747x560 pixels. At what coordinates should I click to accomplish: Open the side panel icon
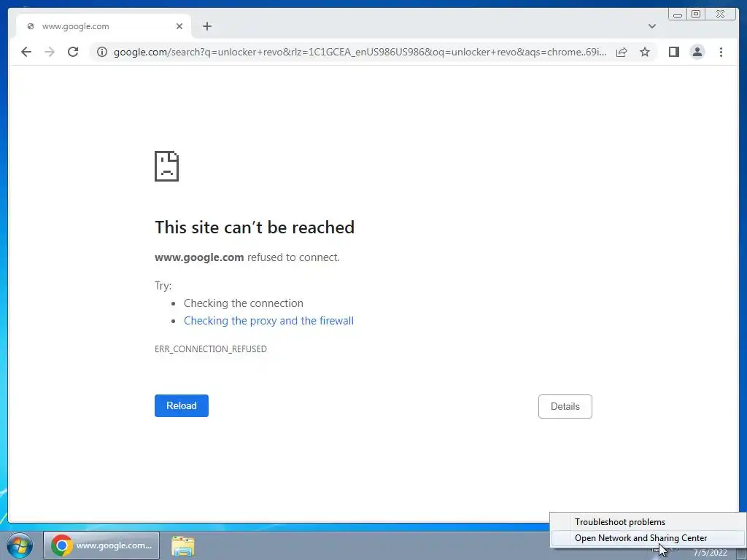click(x=673, y=52)
